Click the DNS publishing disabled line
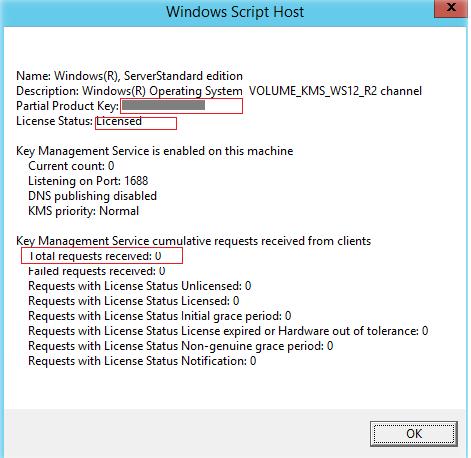This screenshot has width=471, height=458. coord(92,196)
